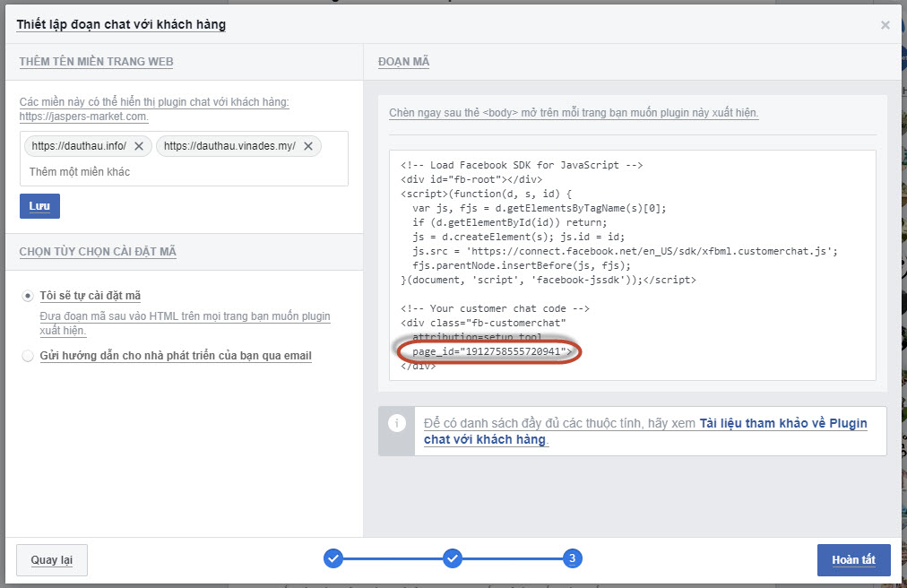This screenshot has width=907, height=588.
Task: Click the 'ĐOẠN MÃ' heading
Action: (403, 62)
